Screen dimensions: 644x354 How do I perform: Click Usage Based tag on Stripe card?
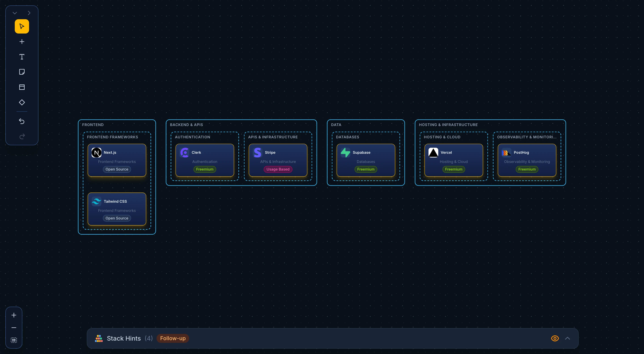(x=278, y=169)
